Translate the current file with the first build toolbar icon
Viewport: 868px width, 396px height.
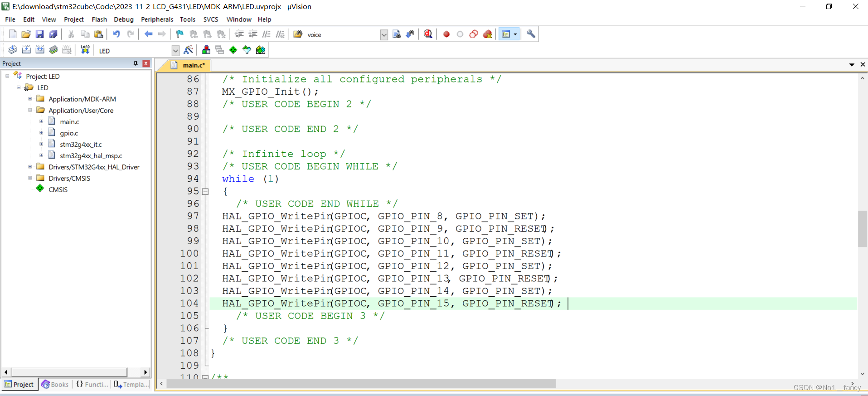tap(13, 50)
